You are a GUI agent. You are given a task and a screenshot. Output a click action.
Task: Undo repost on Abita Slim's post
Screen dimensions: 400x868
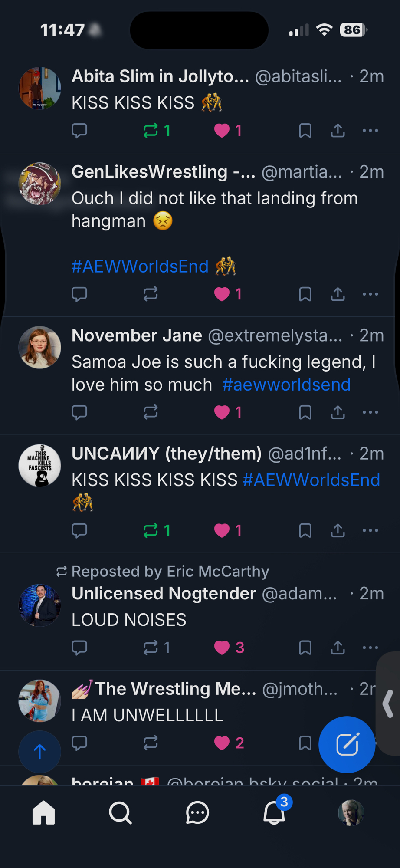pyautogui.click(x=151, y=131)
